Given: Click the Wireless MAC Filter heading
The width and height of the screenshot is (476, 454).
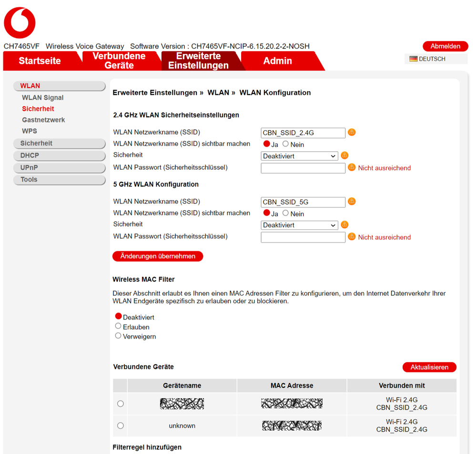Looking at the screenshot, I should [x=143, y=279].
